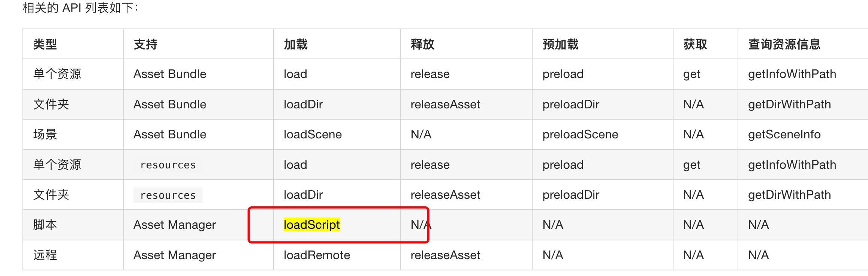The height and width of the screenshot is (276, 868).
Task: Click the preloadScene cell
Action: [580, 134]
